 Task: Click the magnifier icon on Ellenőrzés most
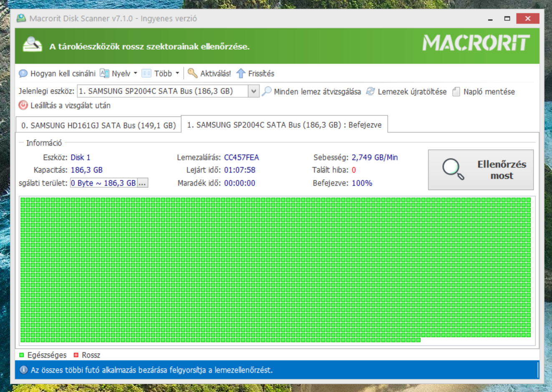pos(453,169)
